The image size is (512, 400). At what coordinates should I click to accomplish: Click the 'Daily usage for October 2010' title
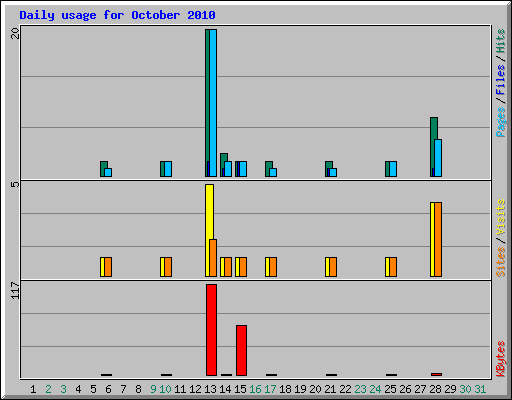pos(117,15)
